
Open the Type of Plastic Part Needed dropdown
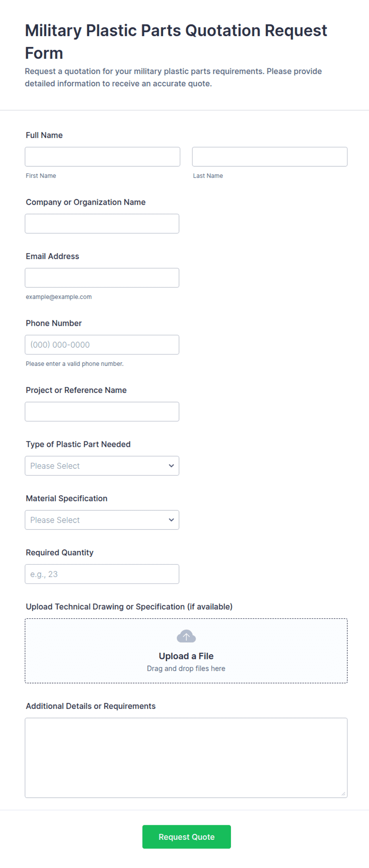(x=102, y=466)
